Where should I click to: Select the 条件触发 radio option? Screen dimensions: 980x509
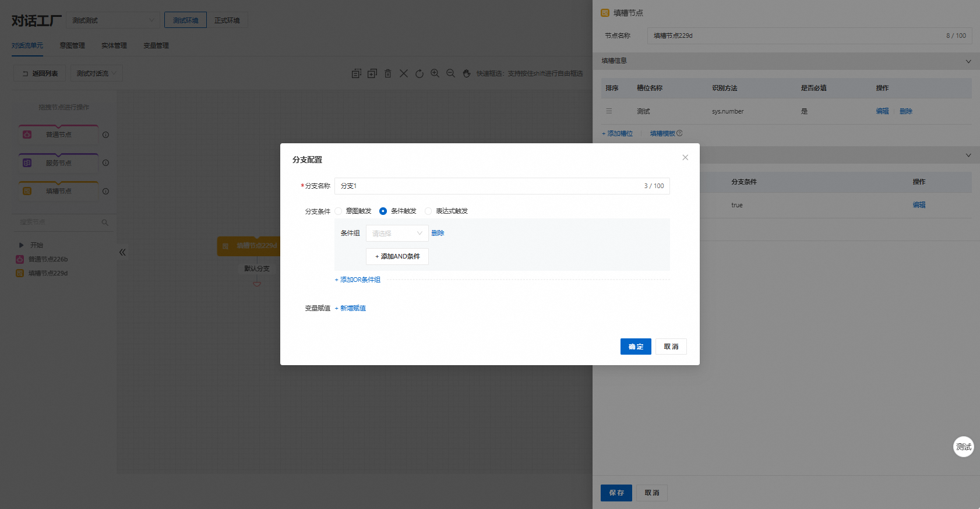(x=383, y=211)
